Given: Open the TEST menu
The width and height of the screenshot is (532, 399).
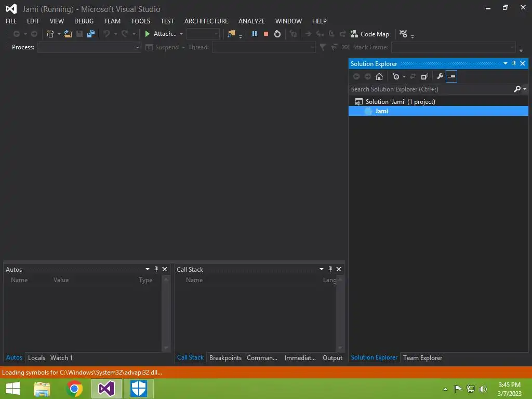Looking at the screenshot, I should (x=167, y=21).
